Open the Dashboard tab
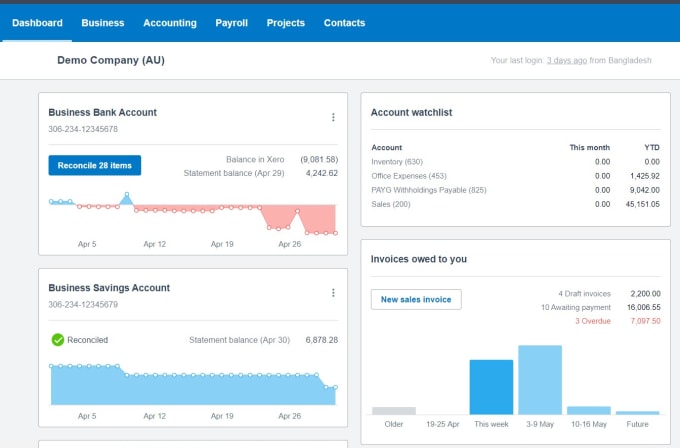 coord(37,23)
